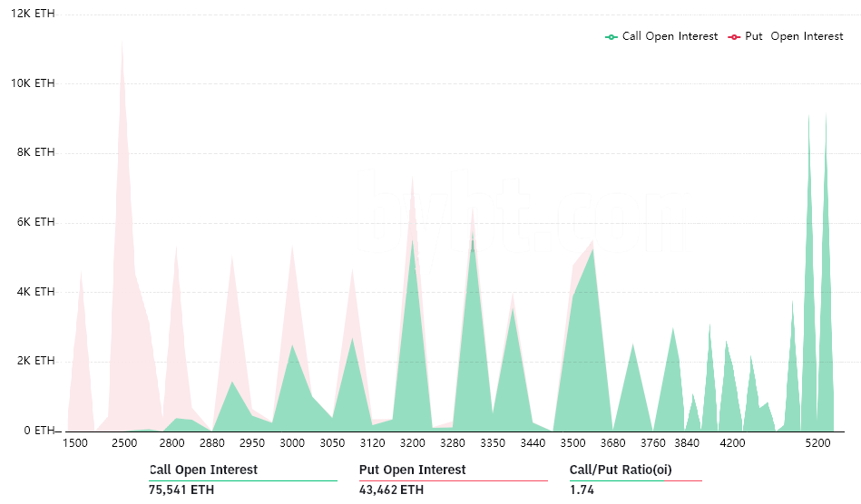Image resolution: width=861 pixels, height=504 pixels.
Task: Toggle Put Open Interest legend series
Action: click(x=785, y=36)
